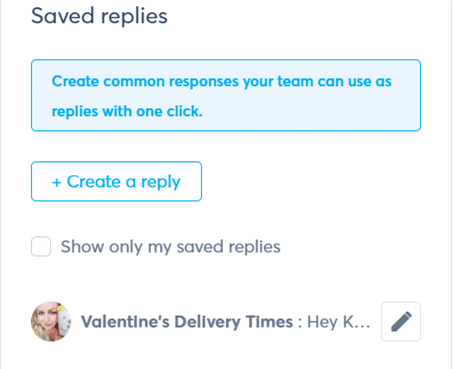
Task: Edit the Valentine's Delivery Times saved reply
Action: 401,321
